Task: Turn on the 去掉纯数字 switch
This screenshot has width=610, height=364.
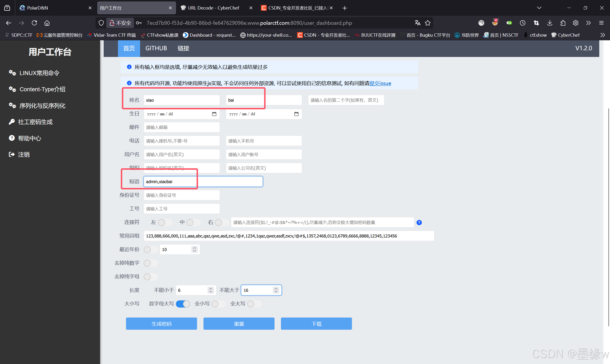Action: tap(151, 263)
